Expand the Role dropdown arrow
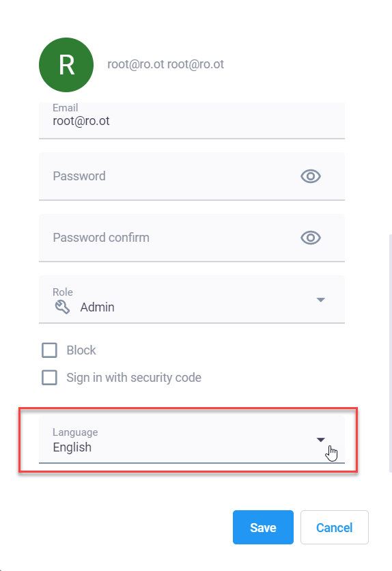The image size is (392, 571). pos(321,300)
